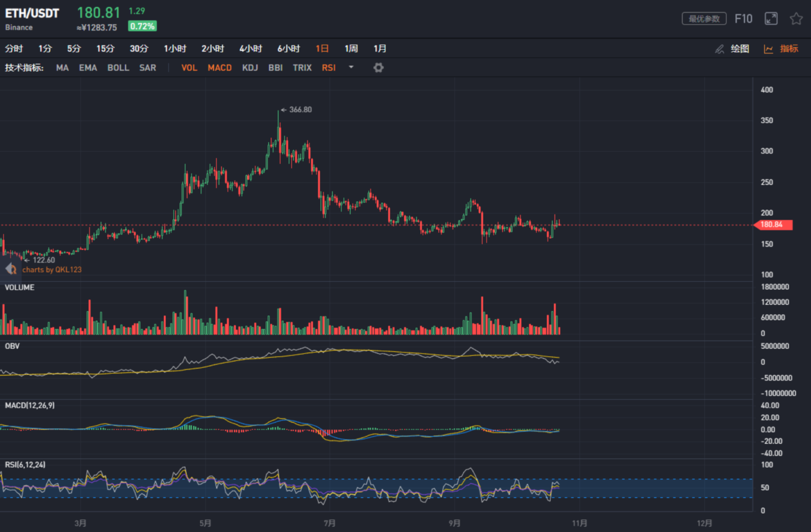Select the 1周 timeframe tab
Image resolution: width=811 pixels, height=532 pixels.
[351, 48]
